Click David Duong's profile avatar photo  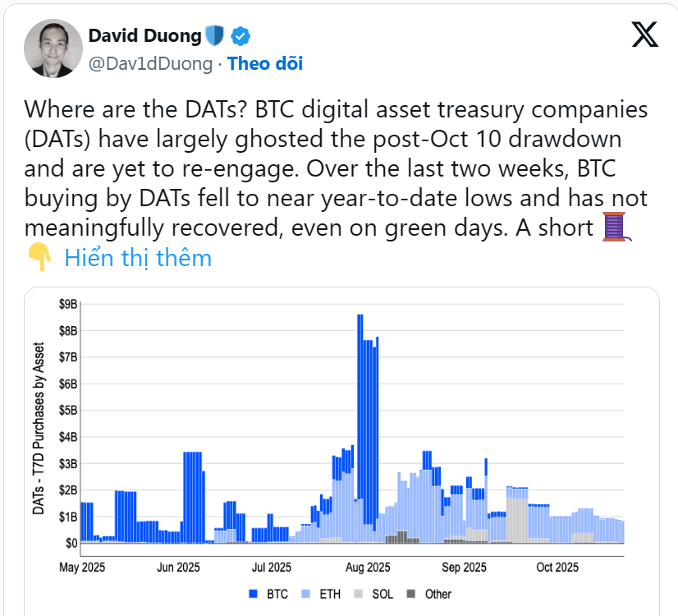tap(51, 48)
